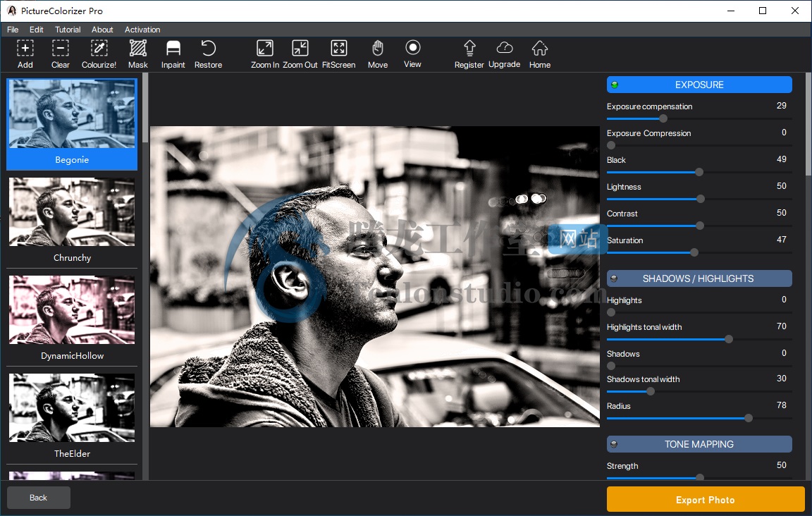Toggle the SHADOWS / HIGHLIGHTS section indicator
The height and width of the screenshot is (516, 812).
614,278
